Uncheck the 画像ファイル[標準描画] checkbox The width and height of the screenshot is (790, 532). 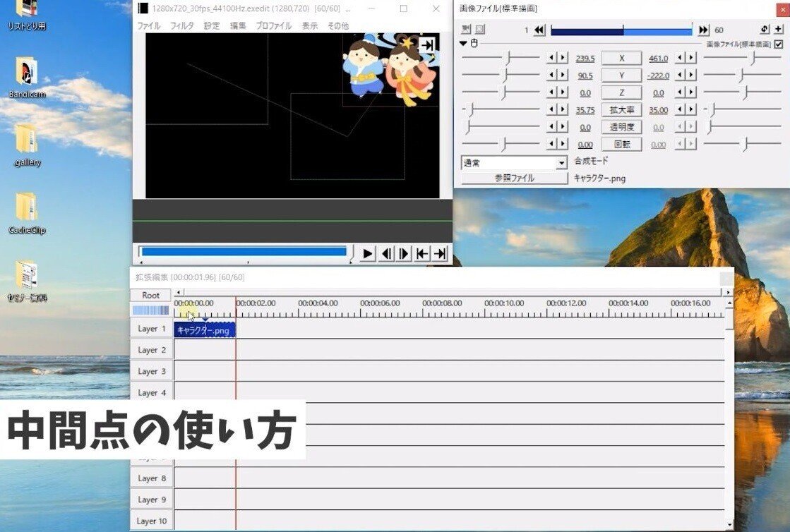(779, 44)
